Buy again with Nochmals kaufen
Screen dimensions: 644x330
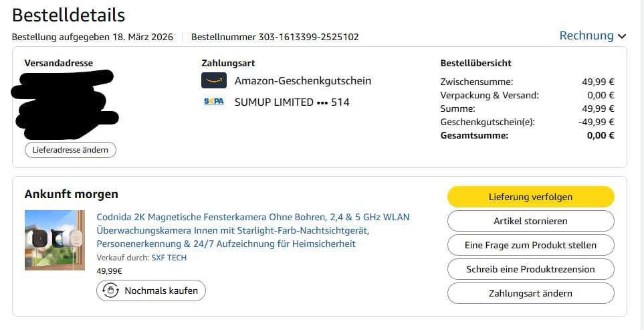(x=151, y=291)
